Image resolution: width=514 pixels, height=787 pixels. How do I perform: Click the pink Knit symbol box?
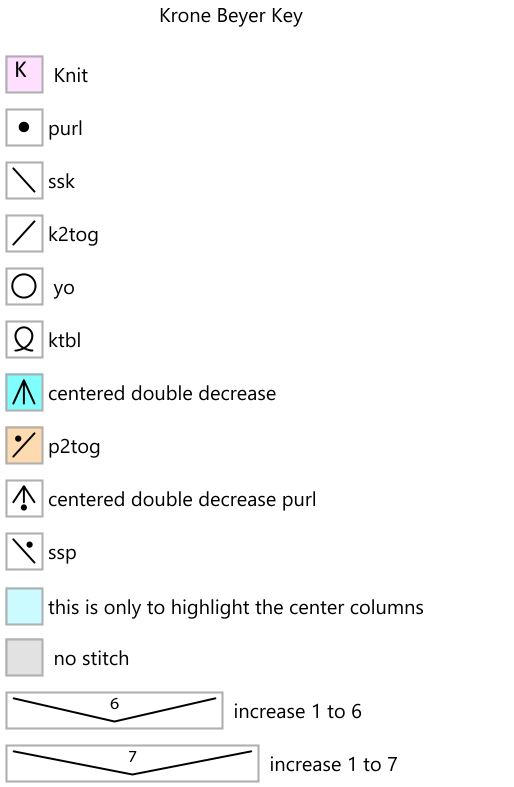pyautogui.click(x=24, y=74)
